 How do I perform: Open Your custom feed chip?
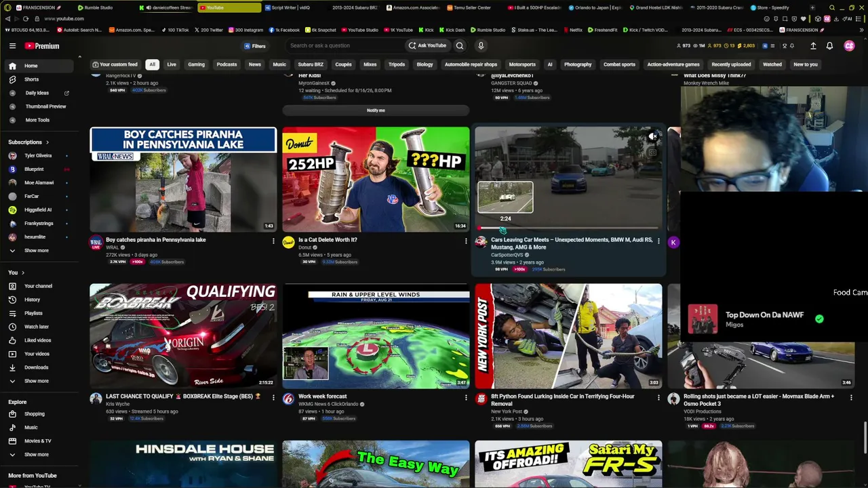(117, 64)
